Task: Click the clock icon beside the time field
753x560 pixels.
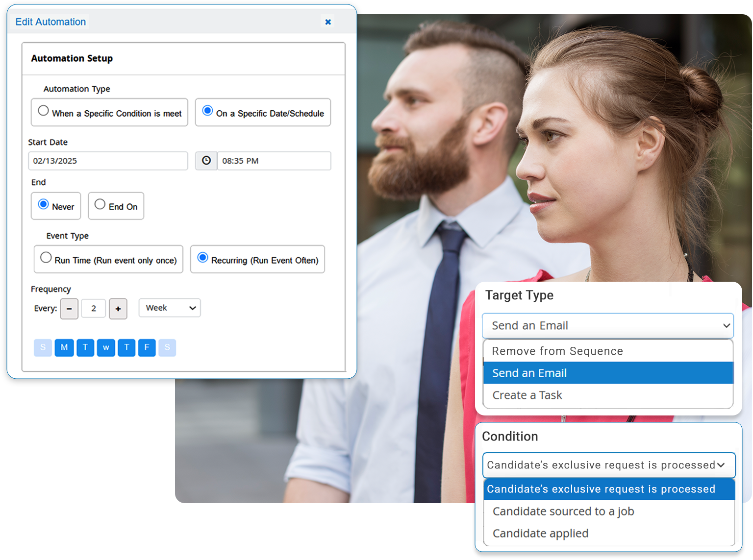Action: (206, 161)
